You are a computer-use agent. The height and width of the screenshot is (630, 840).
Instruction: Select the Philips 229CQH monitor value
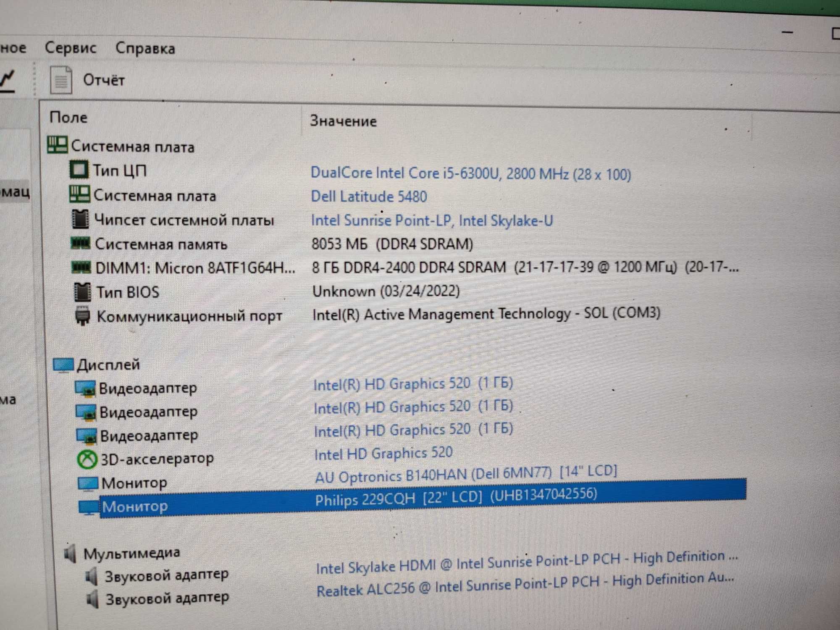pos(456,496)
